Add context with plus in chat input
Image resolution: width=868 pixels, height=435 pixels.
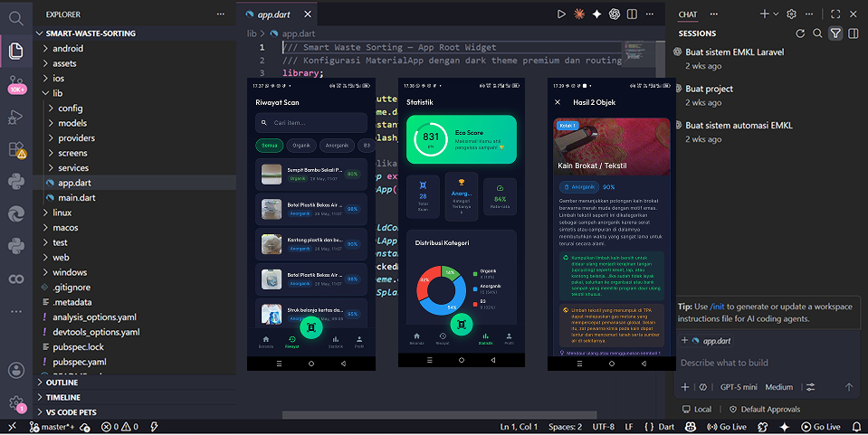pyautogui.click(x=685, y=387)
